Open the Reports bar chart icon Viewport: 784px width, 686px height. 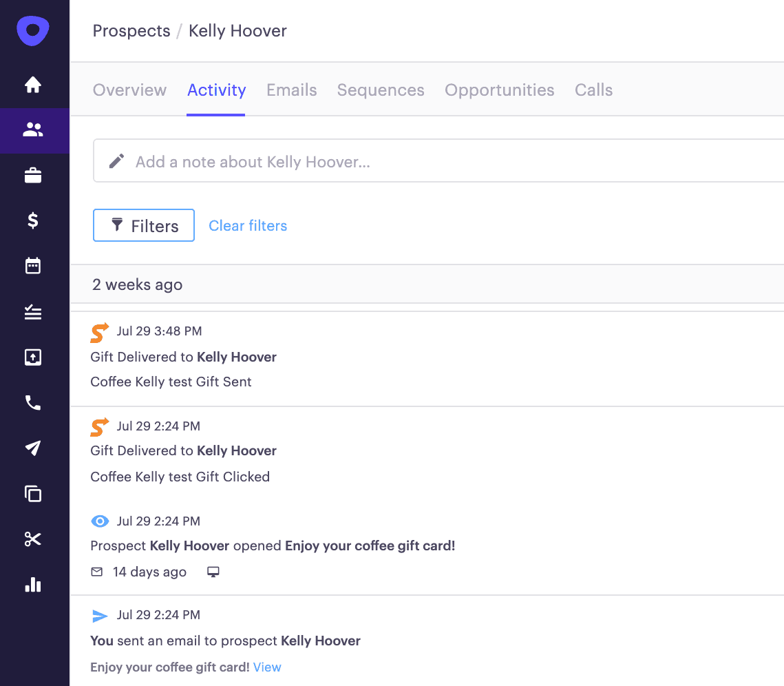point(33,585)
